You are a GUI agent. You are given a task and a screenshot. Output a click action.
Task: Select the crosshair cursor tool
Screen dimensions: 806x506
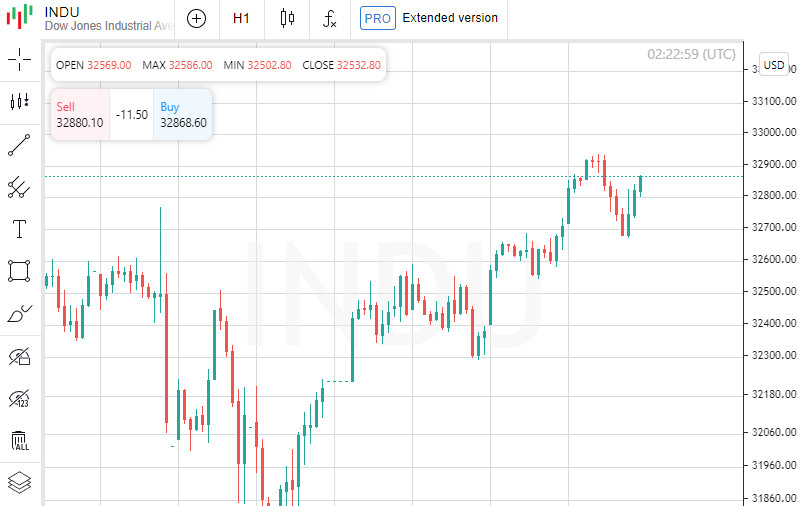[x=19, y=59]
